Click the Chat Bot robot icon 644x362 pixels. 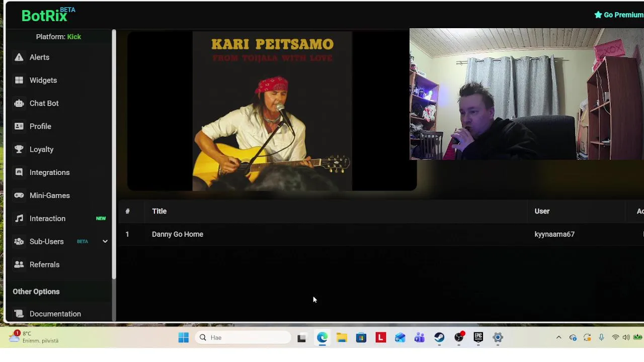click(19, 104)
